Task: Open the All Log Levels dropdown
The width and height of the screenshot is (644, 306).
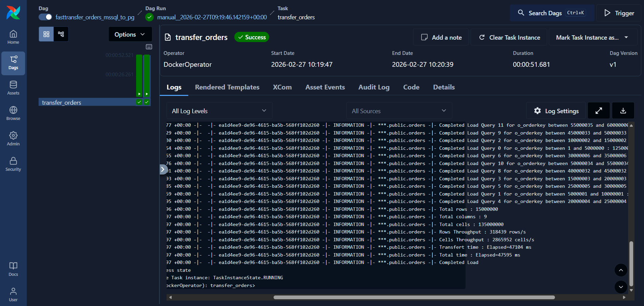Action: (219, 110)
